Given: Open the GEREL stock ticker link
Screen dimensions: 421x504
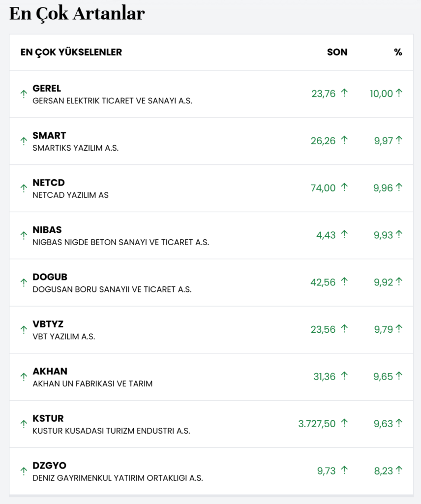Looking at the screenshot, I should [x=47, y=89].
